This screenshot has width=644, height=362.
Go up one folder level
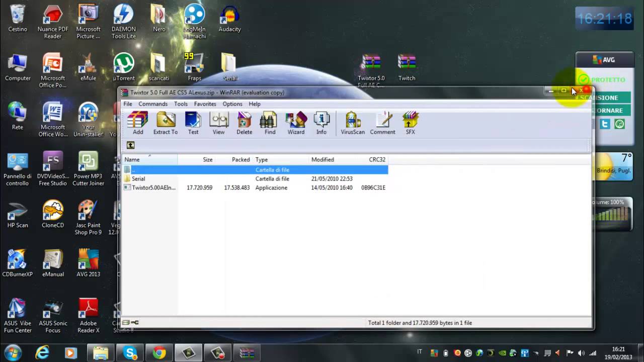(130, 145)
